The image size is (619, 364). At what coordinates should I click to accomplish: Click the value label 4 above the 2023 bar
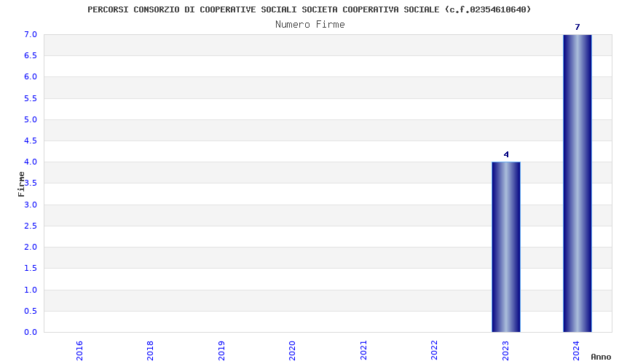(x=506, y=154)
